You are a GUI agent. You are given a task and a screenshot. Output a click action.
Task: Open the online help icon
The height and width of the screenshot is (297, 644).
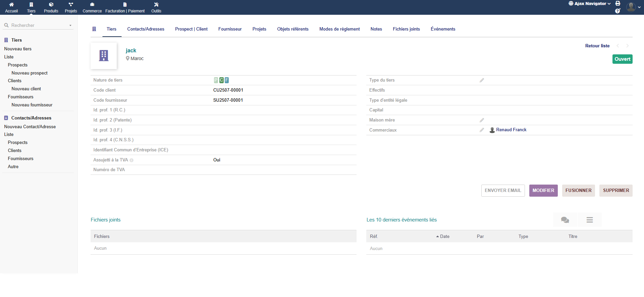click(618, 11)
